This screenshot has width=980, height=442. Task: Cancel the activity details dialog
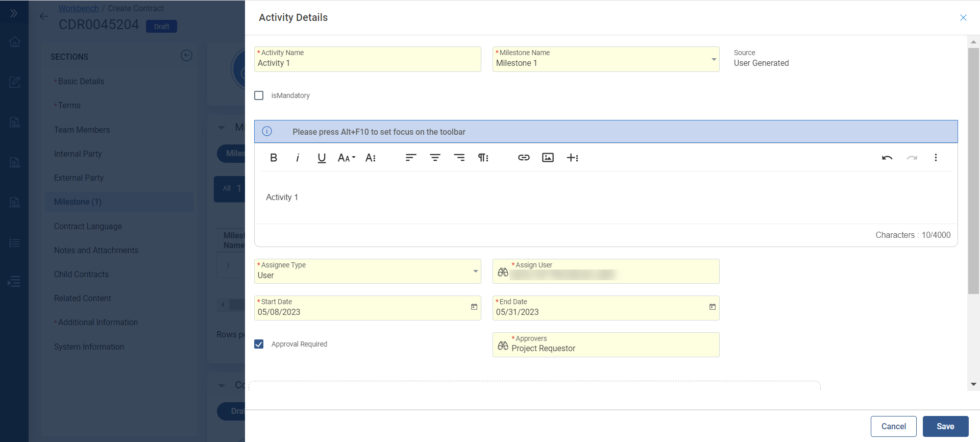point(893,426)
